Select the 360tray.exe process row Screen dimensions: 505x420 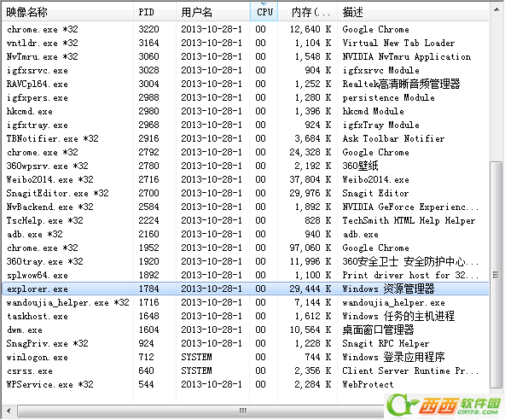tap(246, 261)
